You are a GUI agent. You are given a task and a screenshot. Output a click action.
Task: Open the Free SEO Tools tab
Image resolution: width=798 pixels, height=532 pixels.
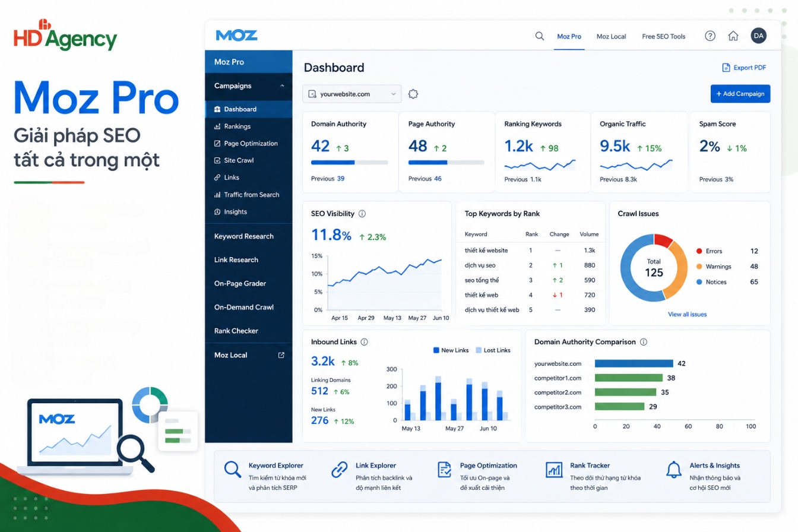[x=664, y=36]
